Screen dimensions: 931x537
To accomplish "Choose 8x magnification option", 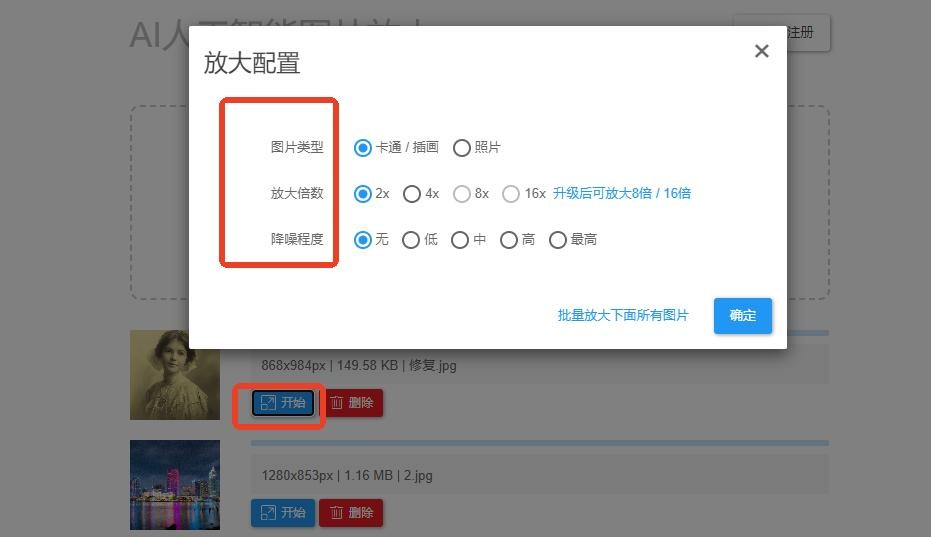I will pos(461,194).
